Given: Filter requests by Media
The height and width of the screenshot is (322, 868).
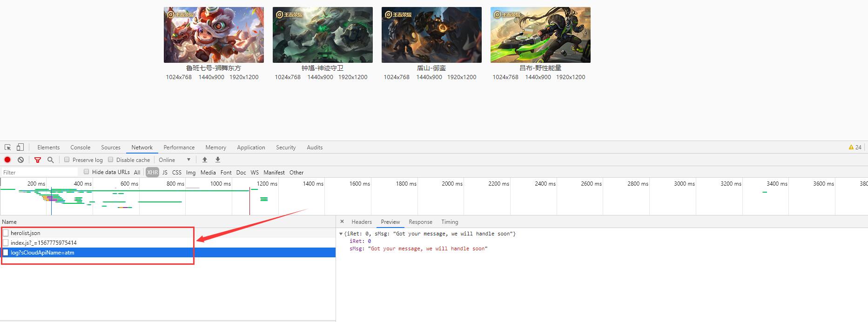Looking at the screenshot, I should 208,172.
